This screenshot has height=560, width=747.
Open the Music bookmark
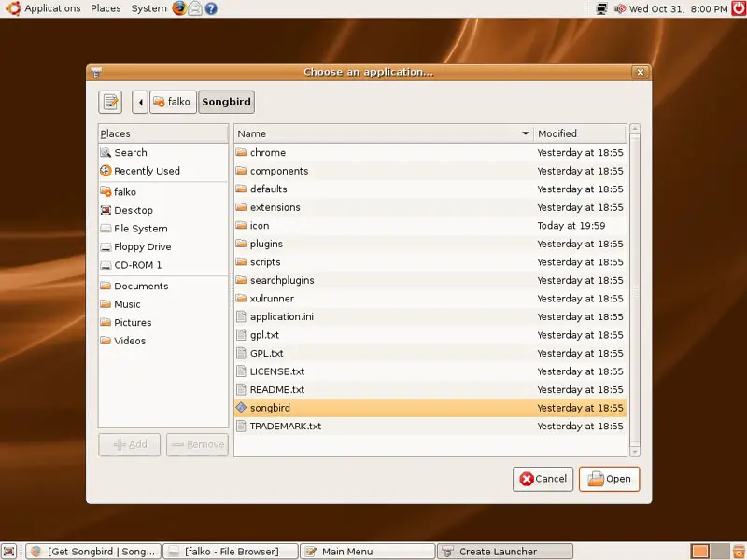coord(162,304)
